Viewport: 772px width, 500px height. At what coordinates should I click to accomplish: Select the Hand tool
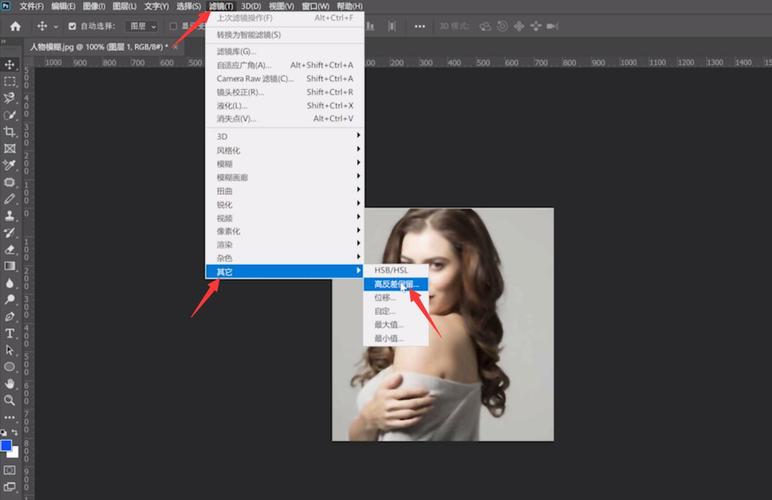coord(10,383)
